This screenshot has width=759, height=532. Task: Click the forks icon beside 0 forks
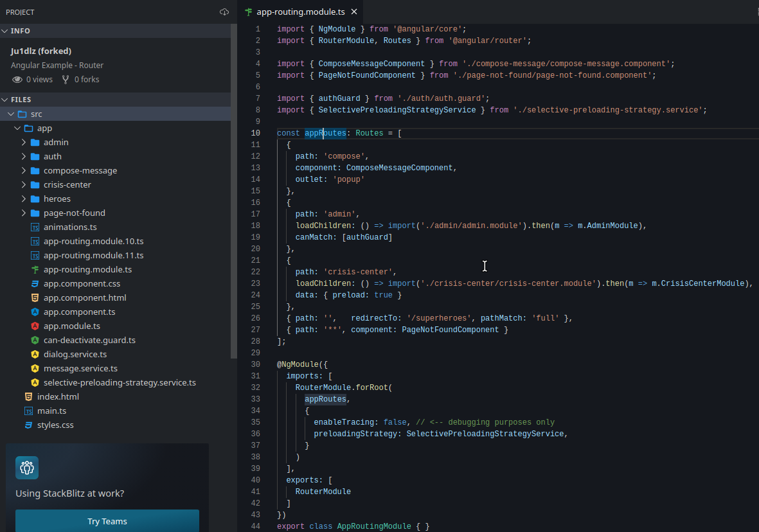click(66, 80)
